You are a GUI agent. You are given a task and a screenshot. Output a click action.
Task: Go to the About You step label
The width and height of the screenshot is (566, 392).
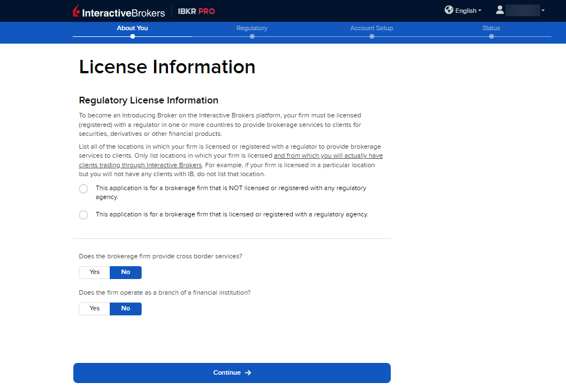pyautogui.click(x=133, y=28)
